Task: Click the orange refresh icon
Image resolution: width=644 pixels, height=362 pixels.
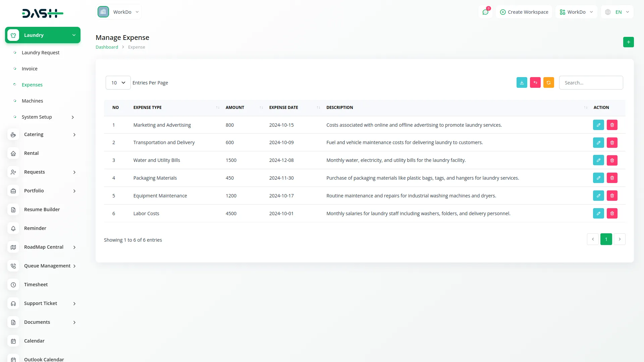Action: [x=548, y=82]
